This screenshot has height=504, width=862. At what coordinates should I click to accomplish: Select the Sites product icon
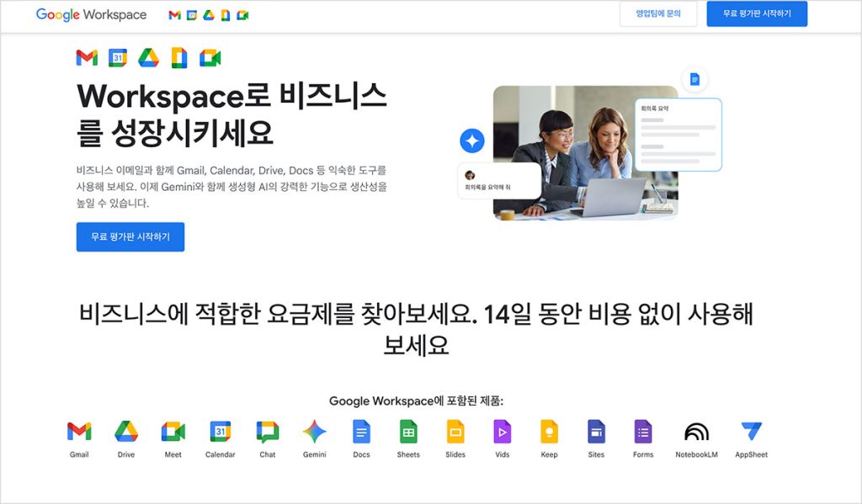596,432
